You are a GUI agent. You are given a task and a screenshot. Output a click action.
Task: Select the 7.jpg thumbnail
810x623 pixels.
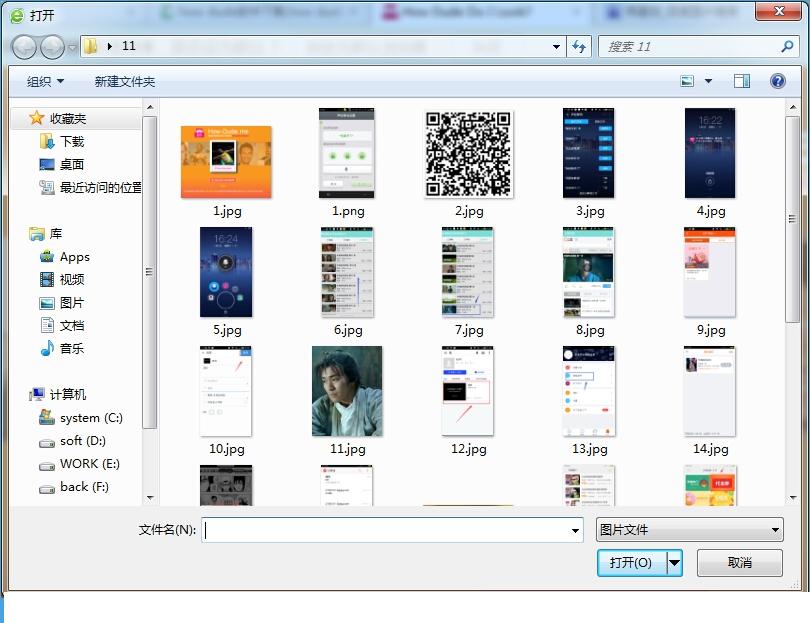(x=468, y=272)
